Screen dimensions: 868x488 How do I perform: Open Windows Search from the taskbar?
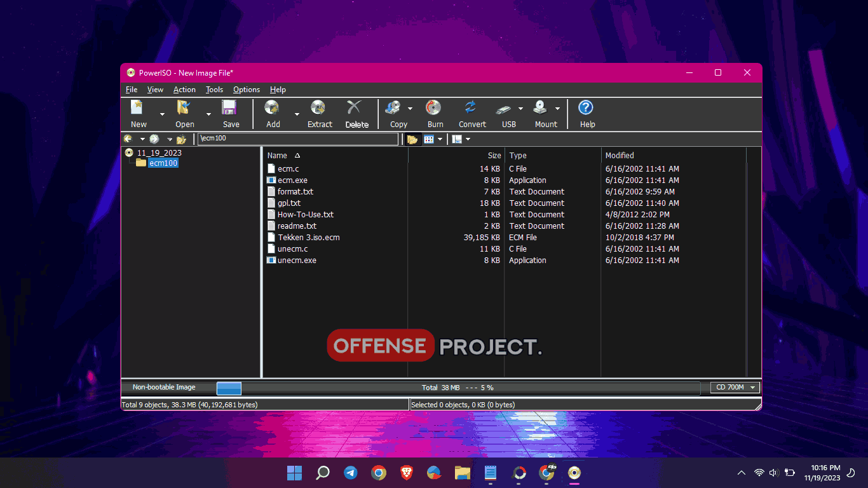pyautogui.click(x=323, y=473)
